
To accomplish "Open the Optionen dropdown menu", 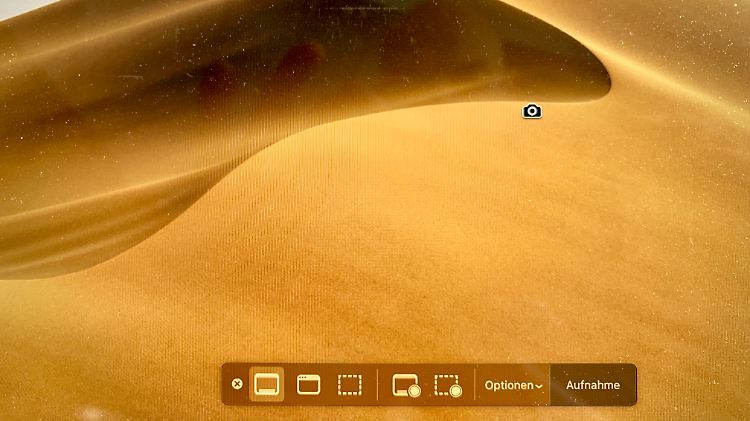I will (513, 385).
